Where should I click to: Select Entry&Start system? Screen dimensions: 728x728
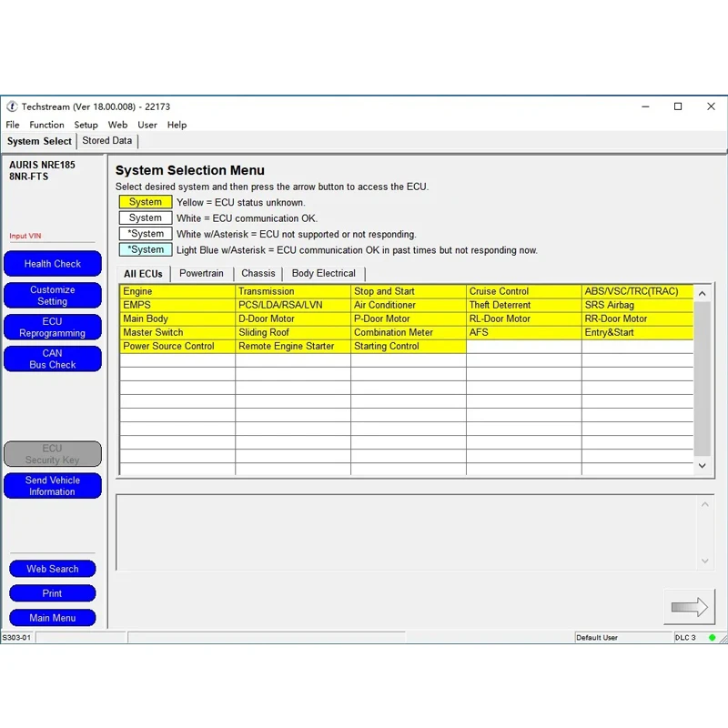tap(638, 332)
